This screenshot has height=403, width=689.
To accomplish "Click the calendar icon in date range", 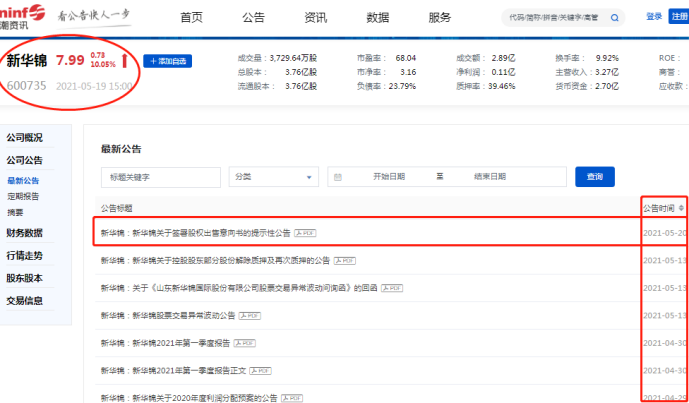I will click(337, 177).
